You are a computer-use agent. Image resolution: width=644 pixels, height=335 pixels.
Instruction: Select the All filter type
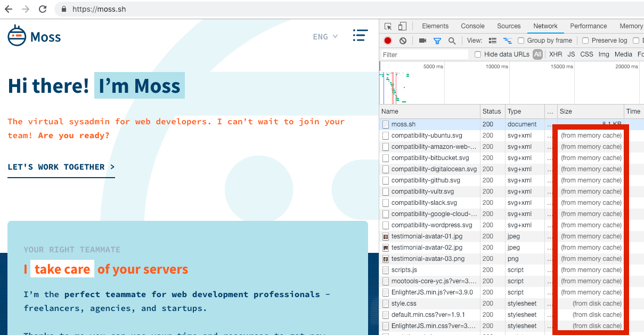(537, 54)
